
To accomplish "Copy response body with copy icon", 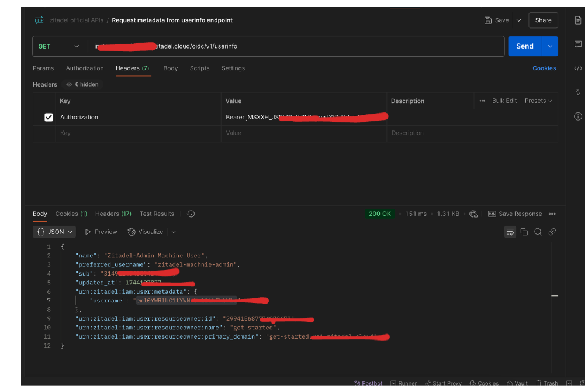I will [524, 232].
